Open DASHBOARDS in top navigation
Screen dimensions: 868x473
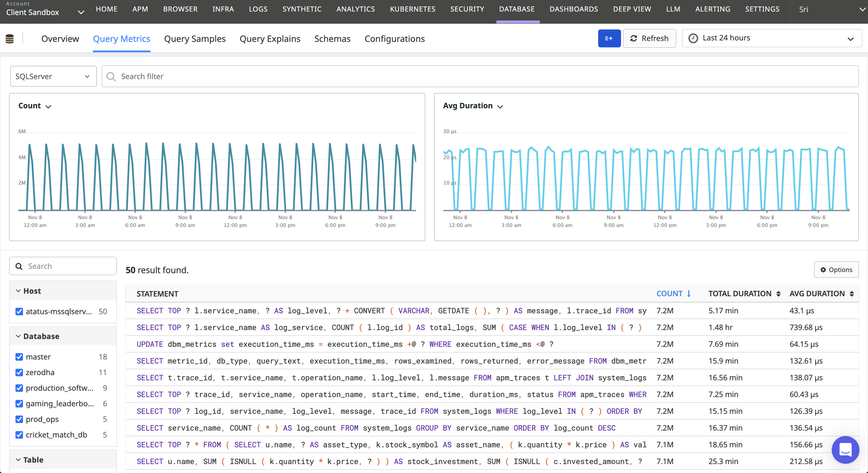click(x=573, y=9)
